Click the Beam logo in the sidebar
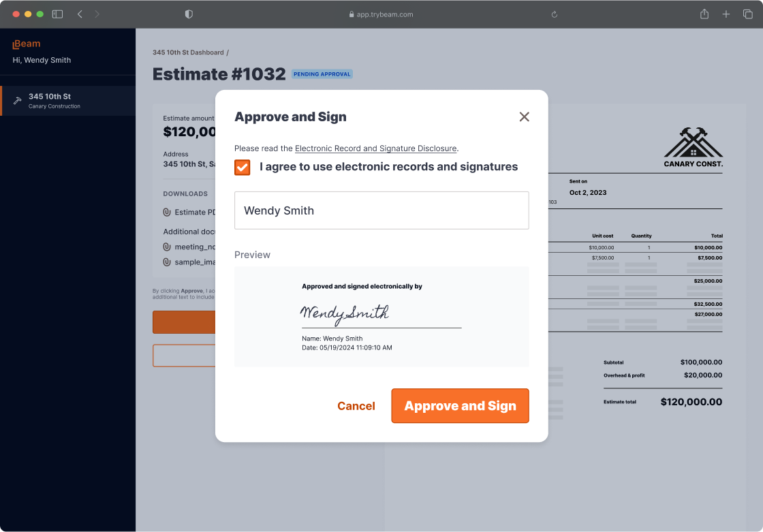 click(x=26, y=43)
